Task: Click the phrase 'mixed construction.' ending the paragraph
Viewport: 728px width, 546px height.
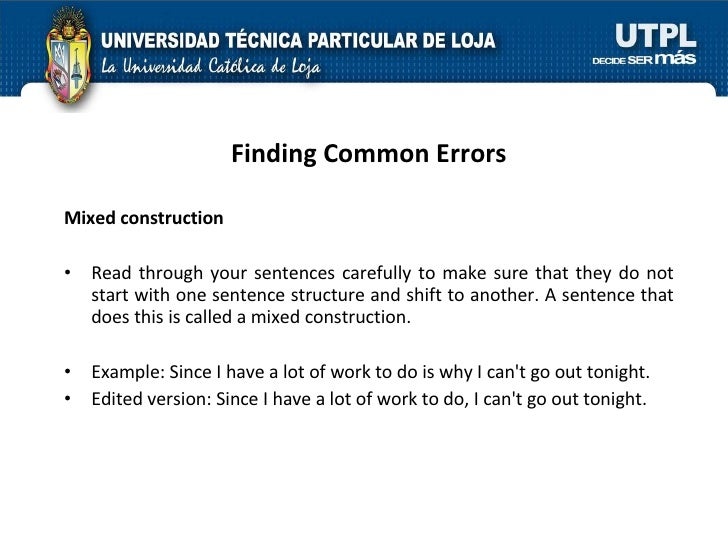Action: click(x=331, y=317)
